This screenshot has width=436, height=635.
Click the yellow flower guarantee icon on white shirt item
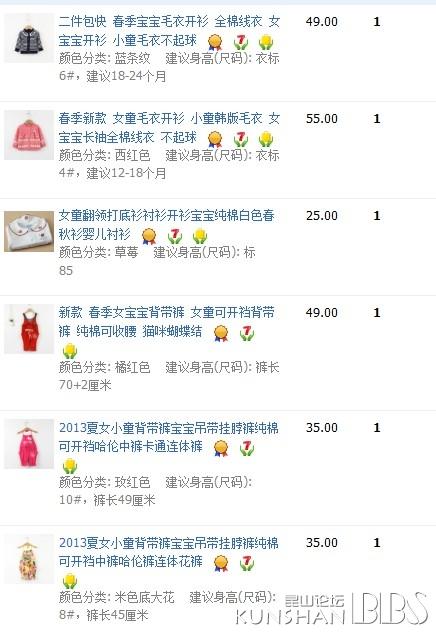tap(200, 236)
